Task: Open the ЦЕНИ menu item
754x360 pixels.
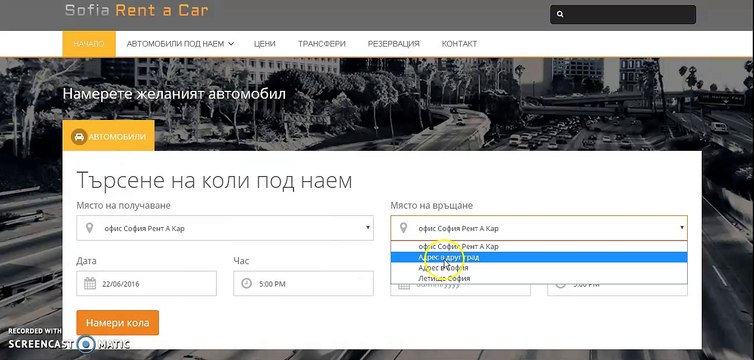Action: (x=264, y=44)
